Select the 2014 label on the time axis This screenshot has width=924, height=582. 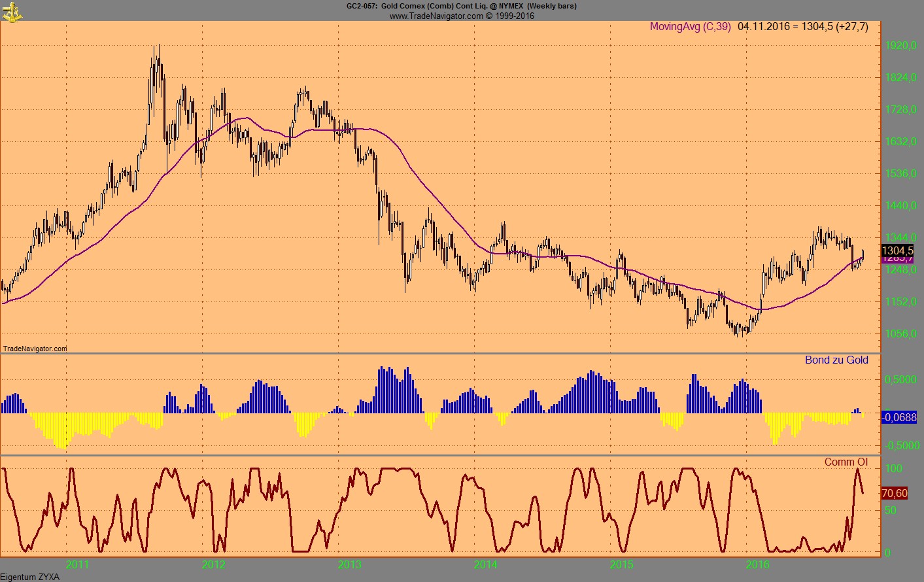(484, 563)
